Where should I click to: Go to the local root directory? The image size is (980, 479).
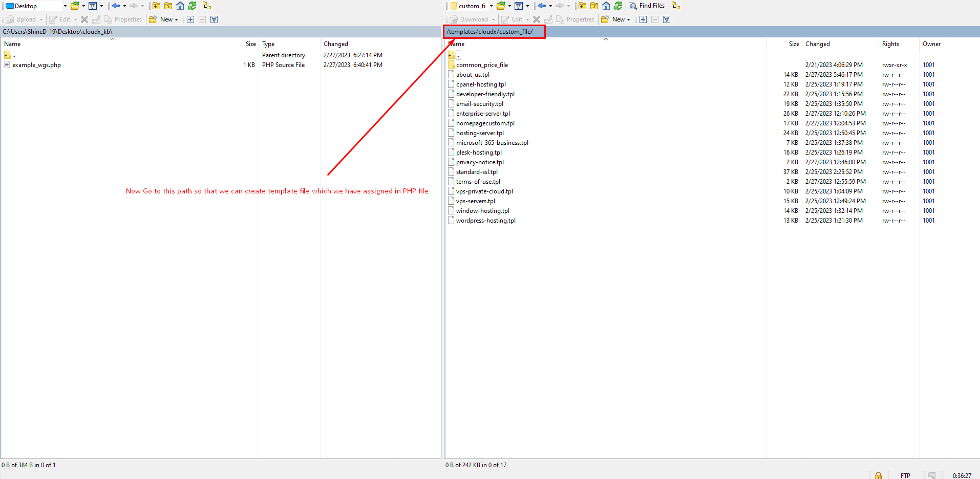coord(168,6)
